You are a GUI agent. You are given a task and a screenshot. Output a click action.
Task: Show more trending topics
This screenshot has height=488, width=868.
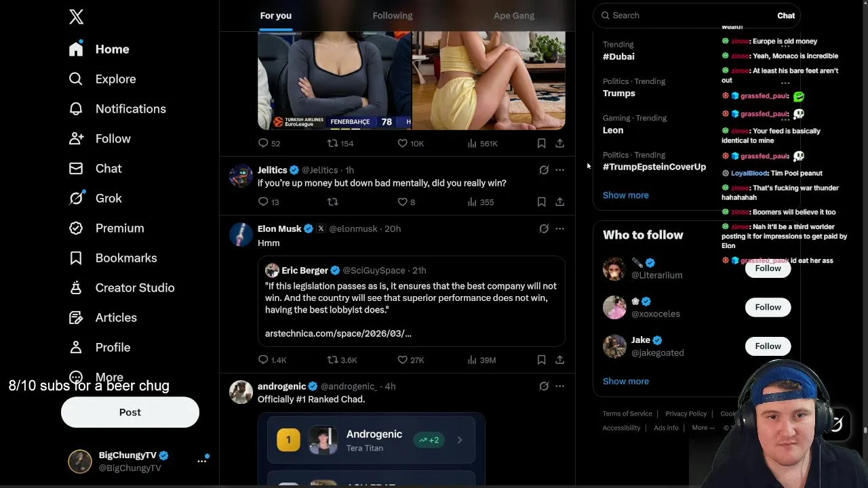[x=626, y=195]
